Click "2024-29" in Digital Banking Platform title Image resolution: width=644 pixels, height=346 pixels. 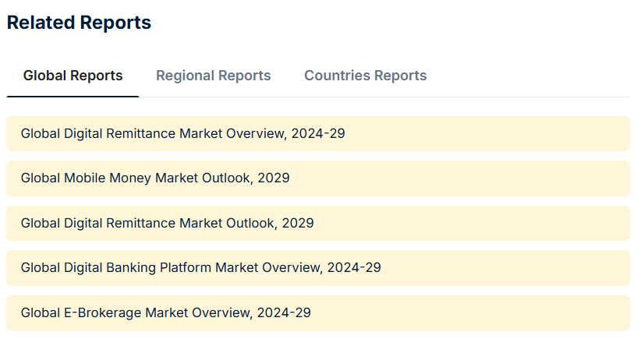click(x=354, y=268)
